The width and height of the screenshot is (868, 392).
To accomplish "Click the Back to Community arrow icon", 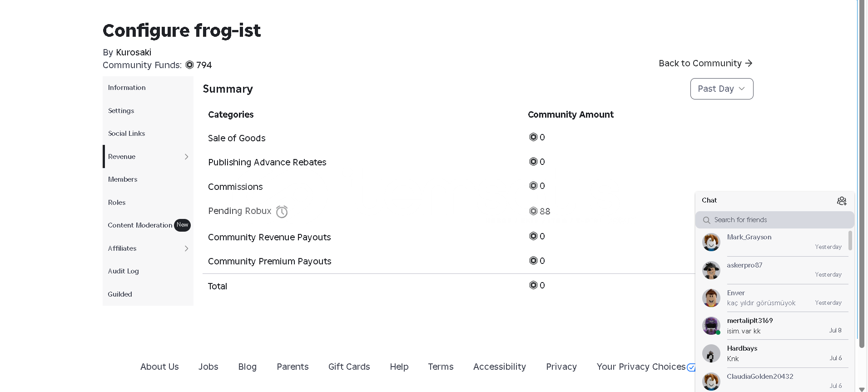I will click(x=749, y=63).
